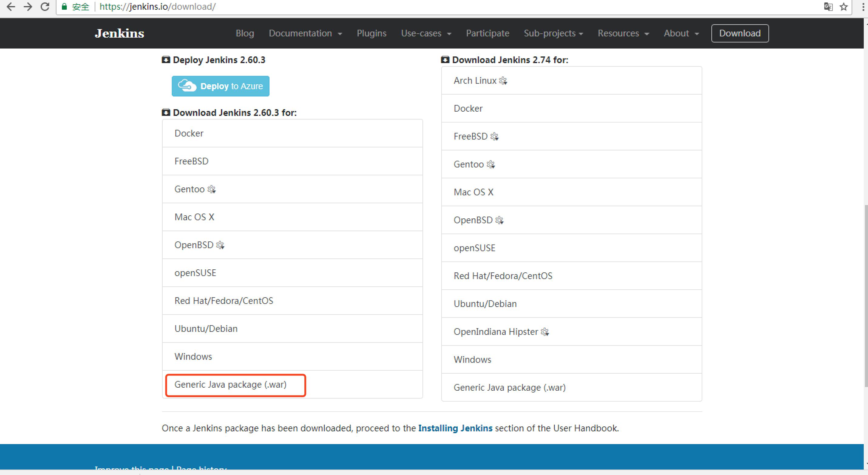The image size is (868, 475).
Task: Select openSUSE under Jenkins 2.74
Action: click(571, 248)
